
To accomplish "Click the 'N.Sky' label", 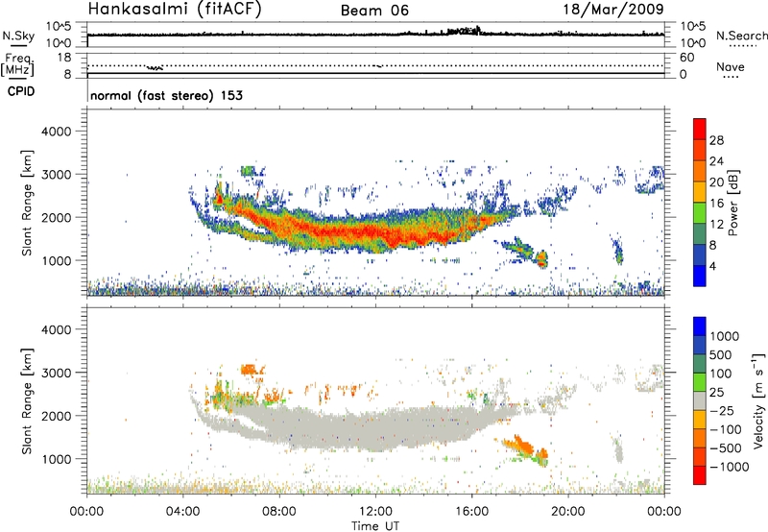I will coord(18,36).
